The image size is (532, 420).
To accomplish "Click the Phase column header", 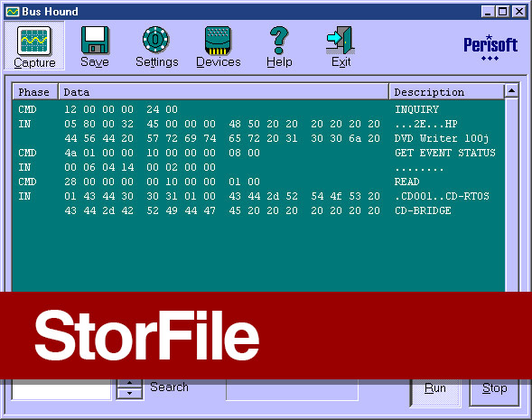I will (x=35, y=92).
